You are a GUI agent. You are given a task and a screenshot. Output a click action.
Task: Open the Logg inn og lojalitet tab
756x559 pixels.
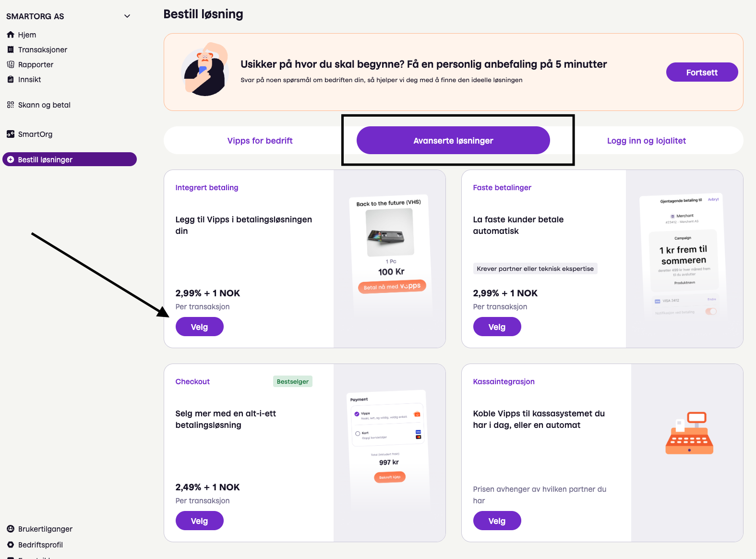[646, 141]
